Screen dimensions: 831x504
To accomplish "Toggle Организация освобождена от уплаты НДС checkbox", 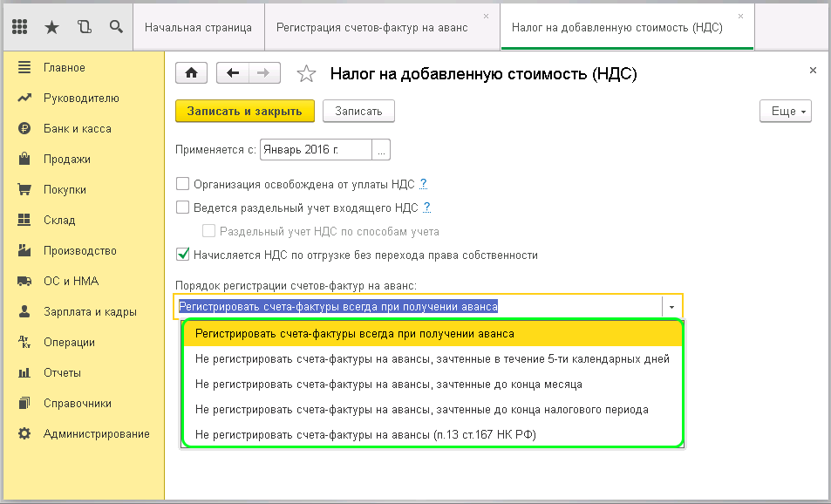I will [x=183, y=184].
